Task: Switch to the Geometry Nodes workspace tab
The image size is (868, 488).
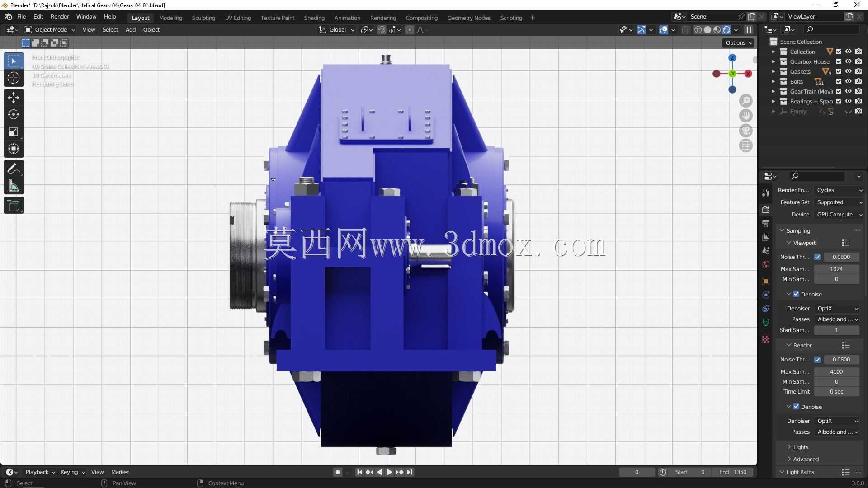Action: pos(469,18)
